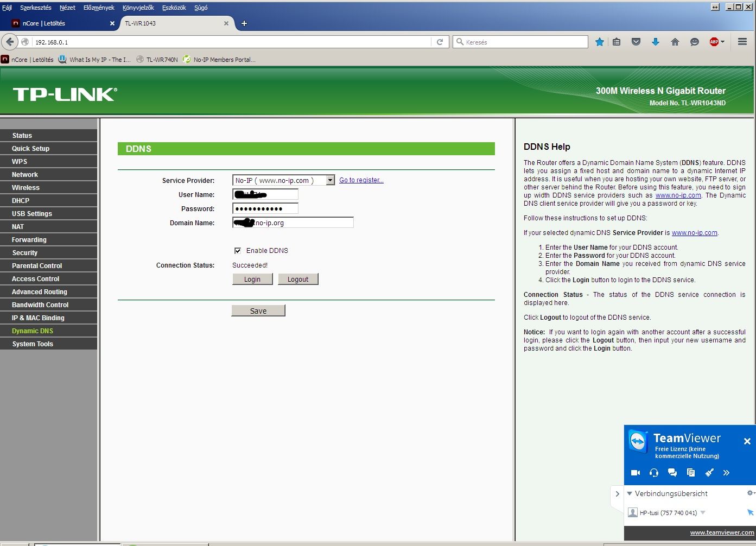Open the Könyvjelzők menu
This screenshot has height=546, width=756.
coord(138,8)
